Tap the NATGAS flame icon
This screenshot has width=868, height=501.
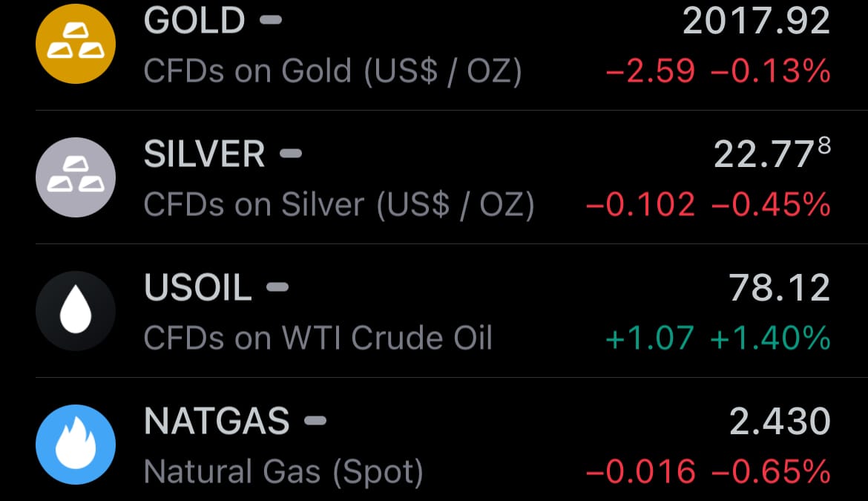click(x=76, y=445)
